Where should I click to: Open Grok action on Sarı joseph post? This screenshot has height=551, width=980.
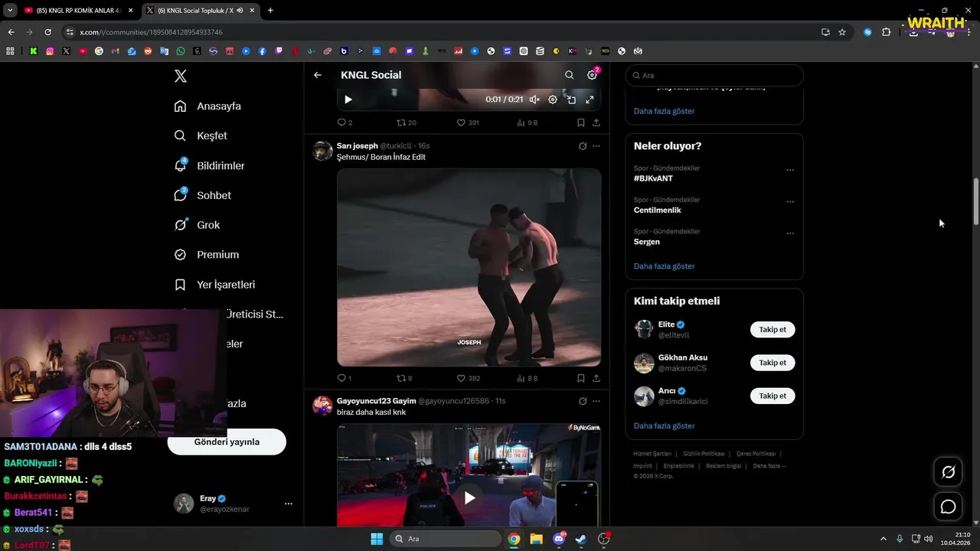583,146
